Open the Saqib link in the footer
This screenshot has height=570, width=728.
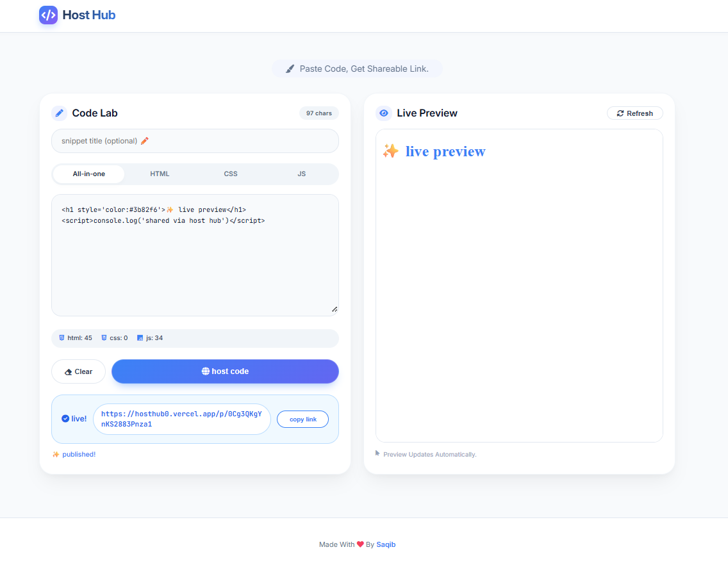coord(386,544)
